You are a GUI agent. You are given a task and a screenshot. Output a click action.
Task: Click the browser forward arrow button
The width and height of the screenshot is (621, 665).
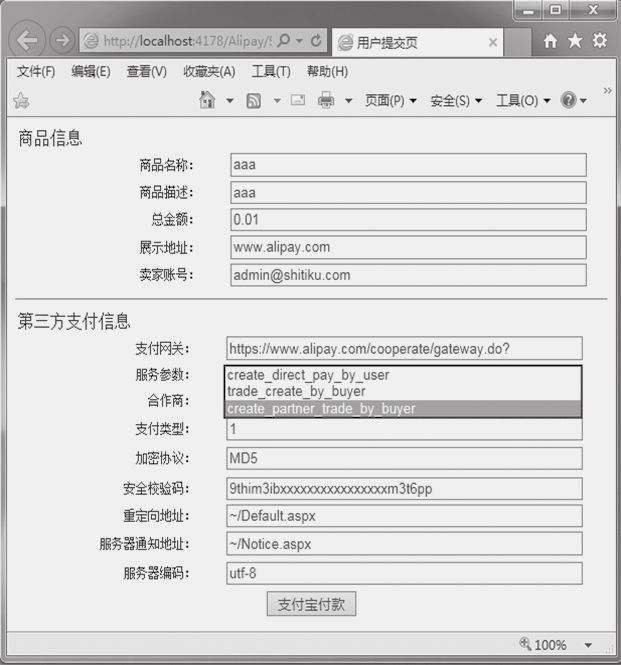(x=62, y=41)
